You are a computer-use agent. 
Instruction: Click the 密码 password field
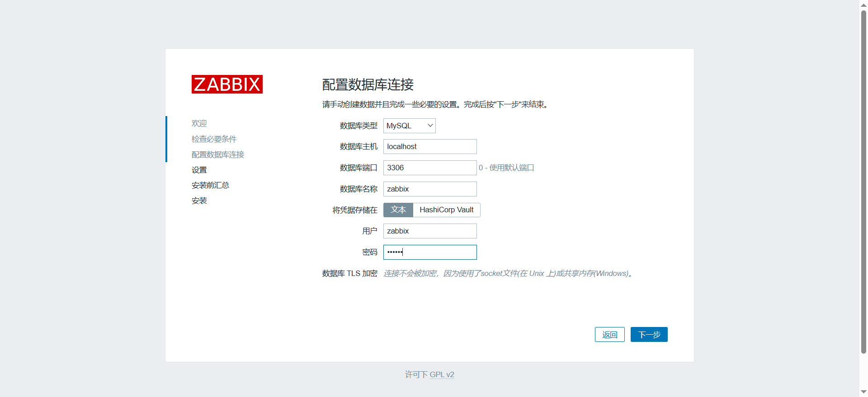[429, 252]
